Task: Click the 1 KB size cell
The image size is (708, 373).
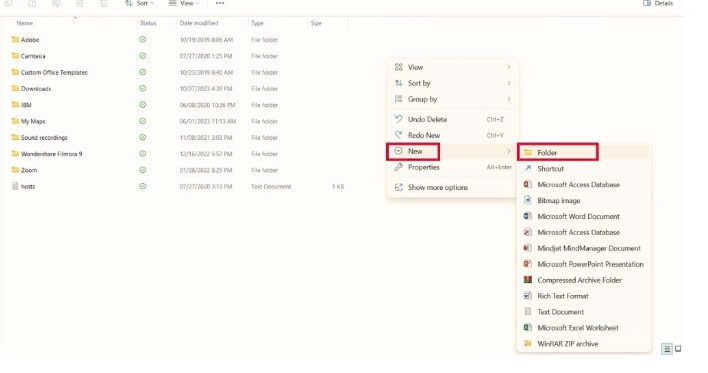Action: coord(338,186)
